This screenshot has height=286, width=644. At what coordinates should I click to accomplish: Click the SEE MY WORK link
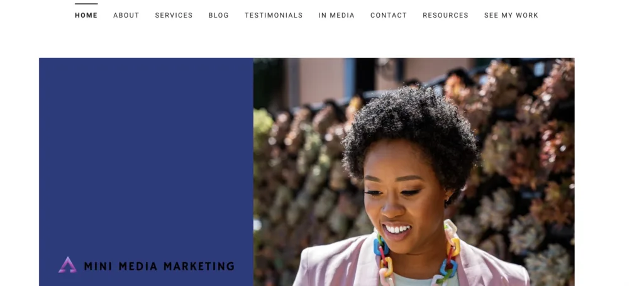click(x=511, y=15)
